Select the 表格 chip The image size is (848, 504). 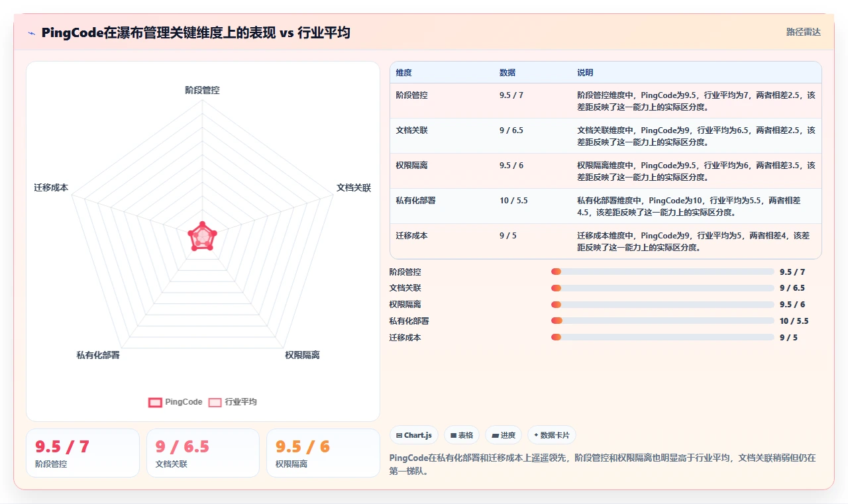point(462,435)
